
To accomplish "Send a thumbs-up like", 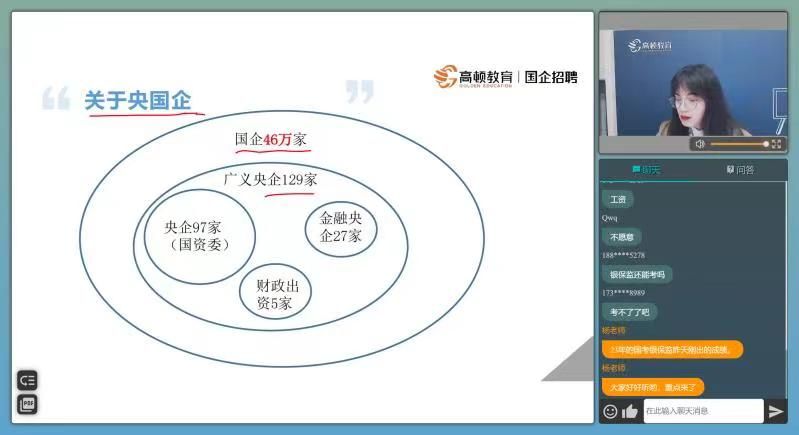I will 630,411.
